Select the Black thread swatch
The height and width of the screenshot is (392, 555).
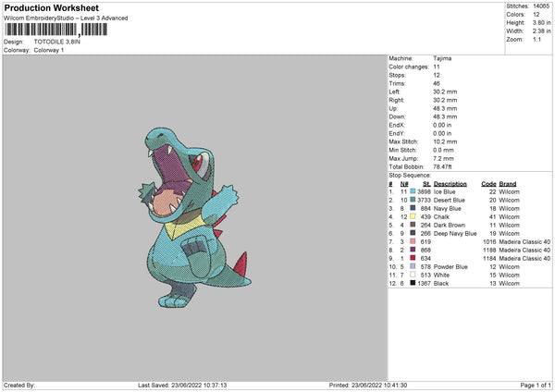(x=413, y=283)
